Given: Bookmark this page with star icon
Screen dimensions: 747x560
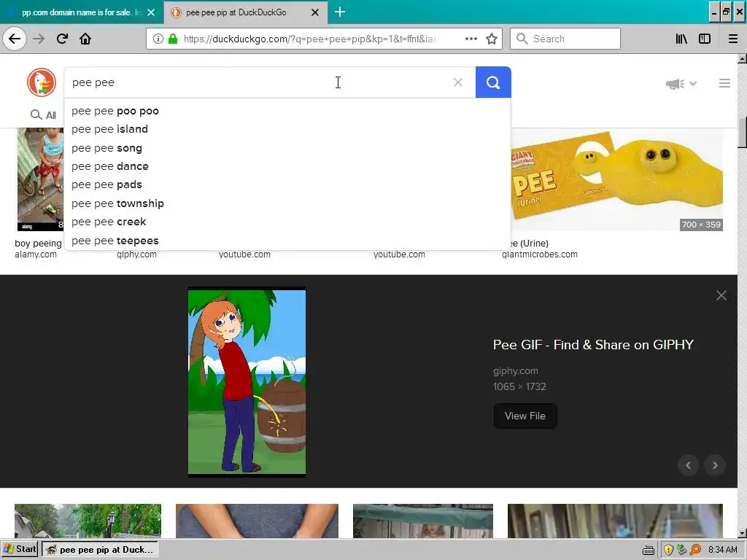Looking at the screenshot, I should [x=492, y=39].
